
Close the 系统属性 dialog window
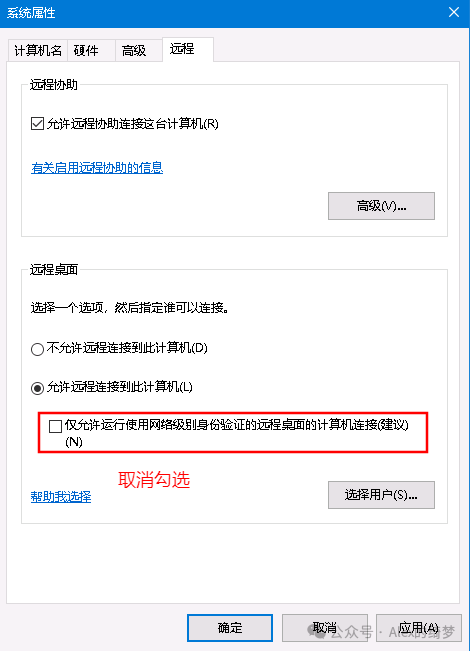(454, 12)
